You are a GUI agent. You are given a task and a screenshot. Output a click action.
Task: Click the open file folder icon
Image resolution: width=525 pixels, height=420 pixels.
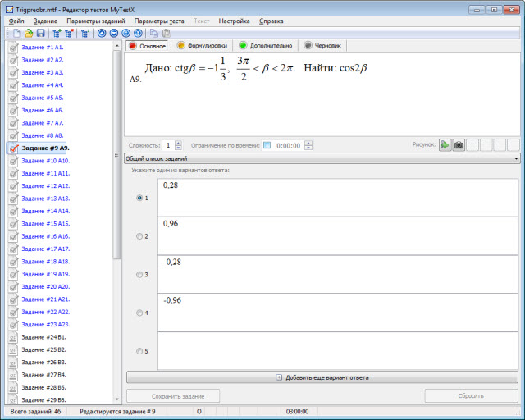click(x=29, y=34)
